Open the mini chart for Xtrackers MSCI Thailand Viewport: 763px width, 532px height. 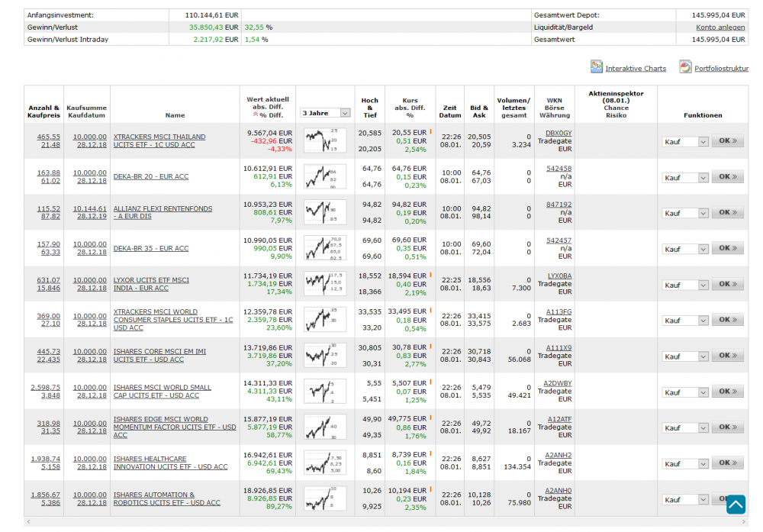324,140
